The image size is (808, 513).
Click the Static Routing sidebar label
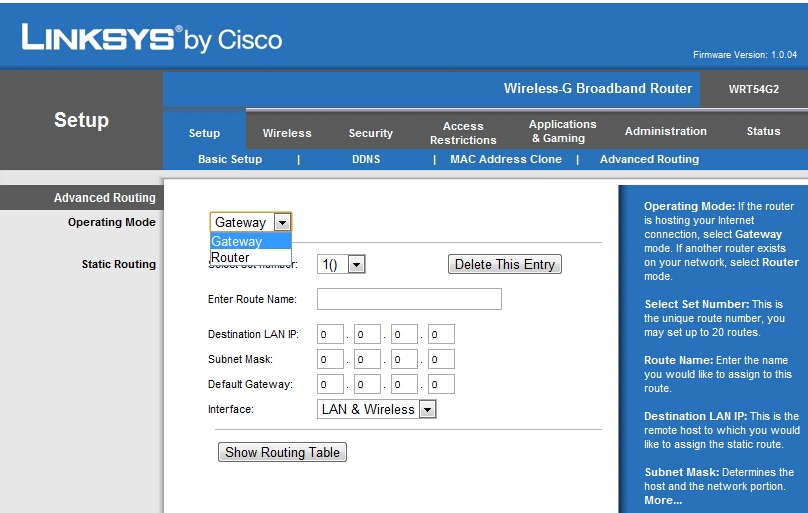pos(119,264)
